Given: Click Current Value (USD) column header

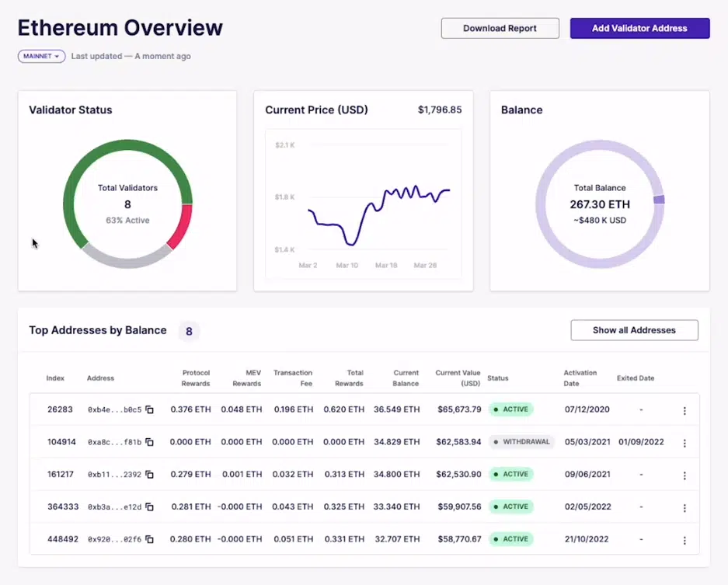Looking at the screenshot, I should pyautogui.click(x=458, y=378).
